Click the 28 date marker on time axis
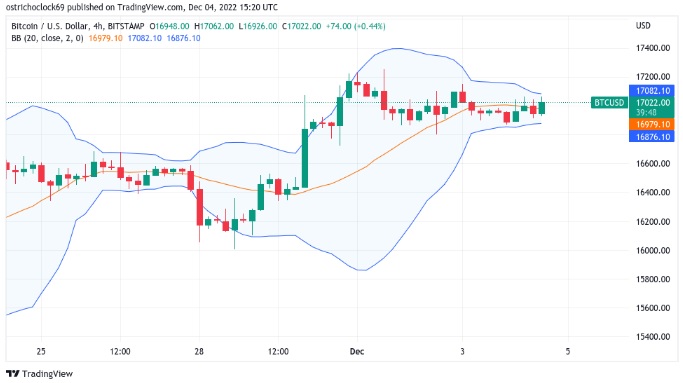The height and width of the screenshot is (383, 683). tap(199, 351)
